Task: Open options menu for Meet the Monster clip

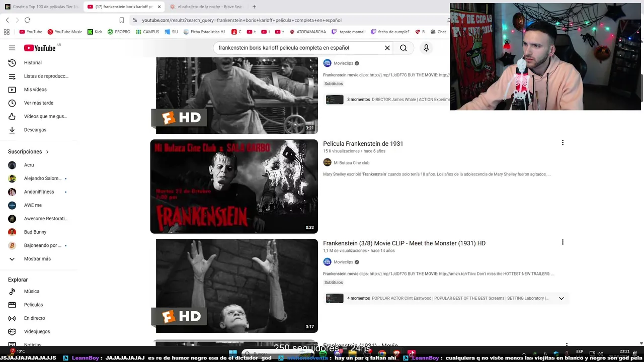Action: [x=562, y=242]
